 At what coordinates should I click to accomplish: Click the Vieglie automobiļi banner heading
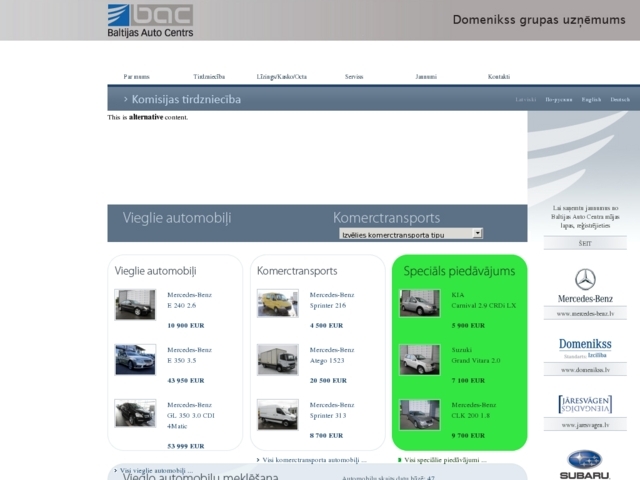(x=177, y=218)
